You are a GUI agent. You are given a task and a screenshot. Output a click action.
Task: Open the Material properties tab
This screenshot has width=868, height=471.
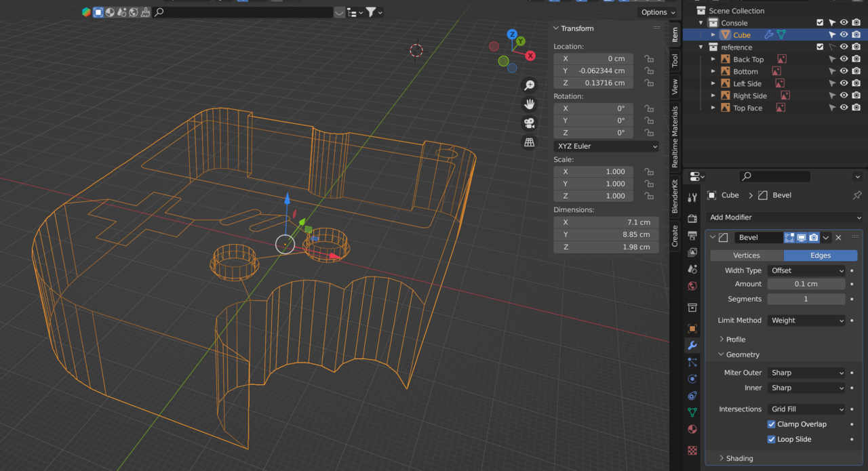point(692,429)
